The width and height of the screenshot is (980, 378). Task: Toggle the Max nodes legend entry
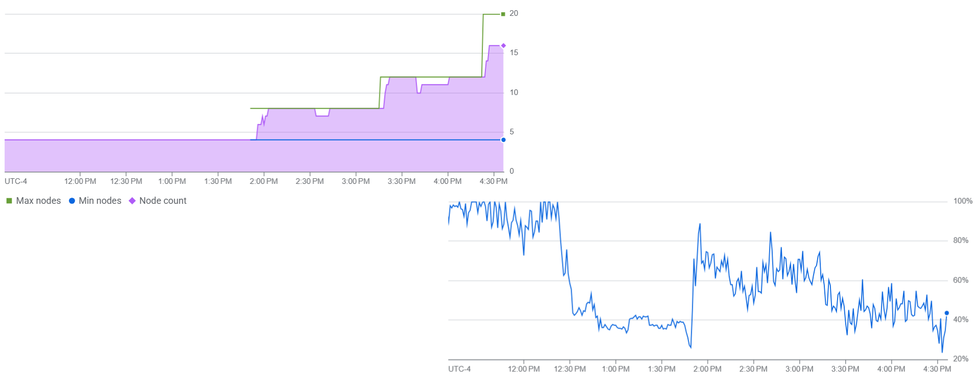pos(33,201)
